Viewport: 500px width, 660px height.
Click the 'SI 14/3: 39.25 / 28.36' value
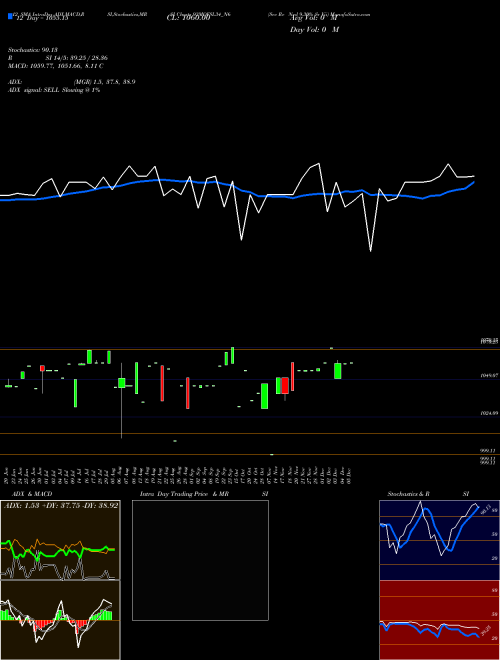(x=77, y=58)
